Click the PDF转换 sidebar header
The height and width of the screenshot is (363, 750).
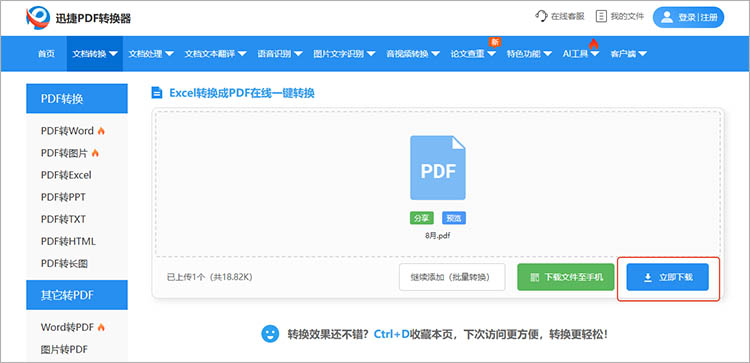(x=77, y=99)
